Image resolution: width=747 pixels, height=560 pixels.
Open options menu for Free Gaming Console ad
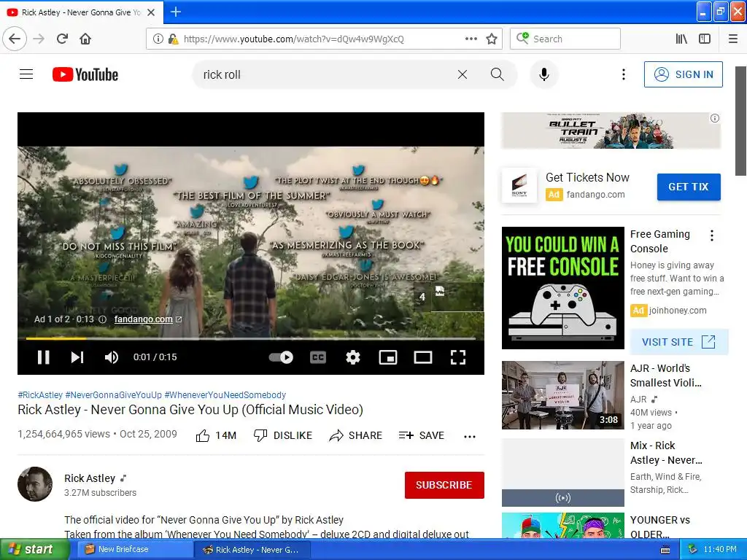[x=712, y=236]
